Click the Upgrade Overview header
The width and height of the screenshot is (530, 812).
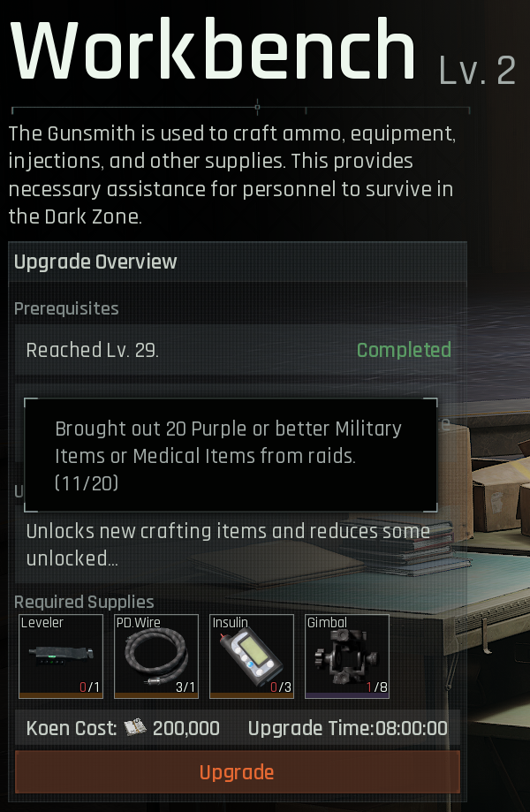(95, 262)
